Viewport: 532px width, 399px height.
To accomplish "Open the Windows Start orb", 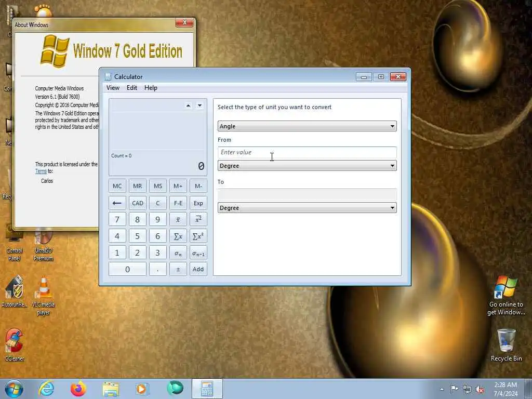I will 14,389.
